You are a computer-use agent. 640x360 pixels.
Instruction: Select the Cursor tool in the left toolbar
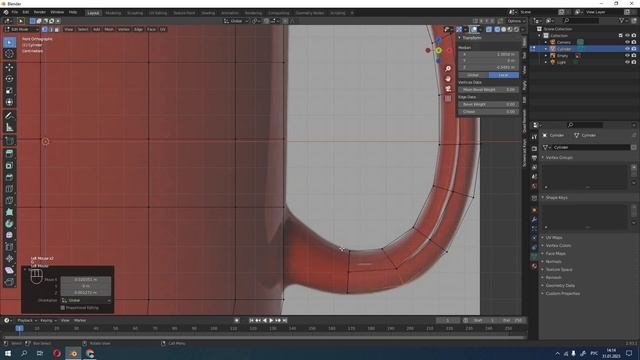point(9,53)
